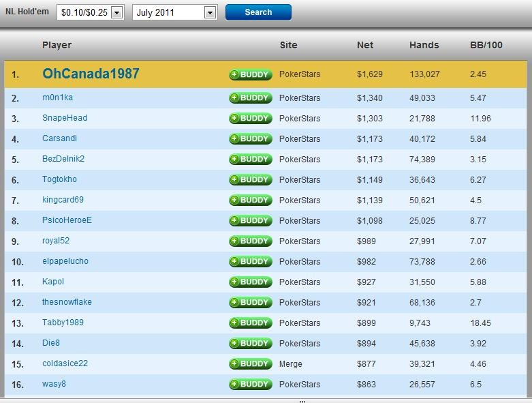Add Carsandi as buddy
The width and height of the screenshot is (532, 403).
click(x=251, y=138)
